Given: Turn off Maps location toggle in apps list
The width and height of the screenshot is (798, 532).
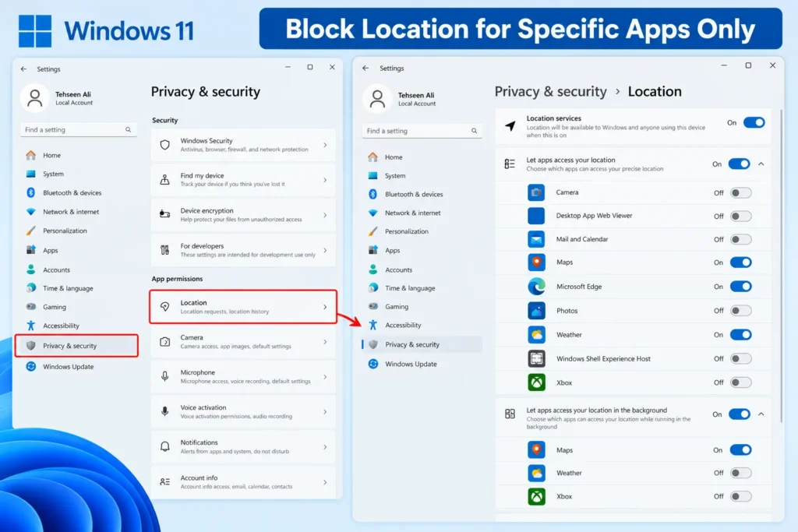Looking at the screenshot, I should click(740, 262).
